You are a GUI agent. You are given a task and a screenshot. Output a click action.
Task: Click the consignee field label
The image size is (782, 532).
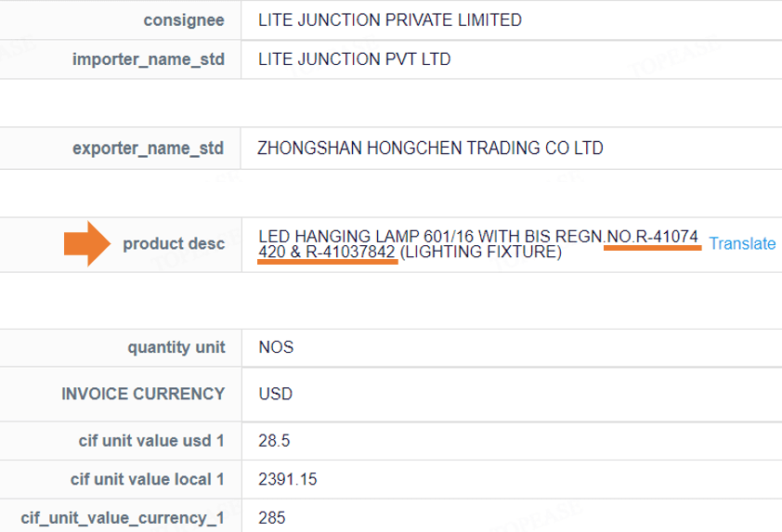coord(184,19)
